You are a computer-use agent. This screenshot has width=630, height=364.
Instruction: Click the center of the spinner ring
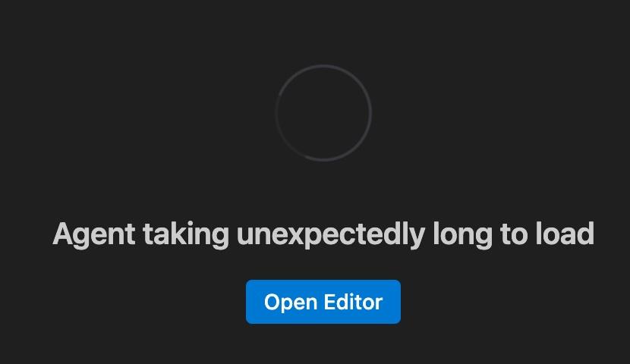click(323, 113)
